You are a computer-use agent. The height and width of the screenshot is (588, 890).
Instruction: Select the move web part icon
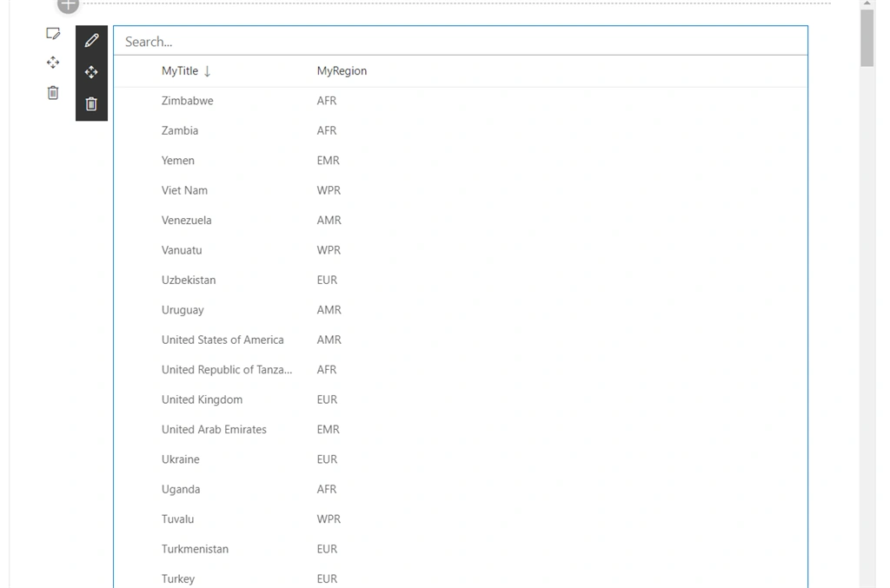(91, 72)
